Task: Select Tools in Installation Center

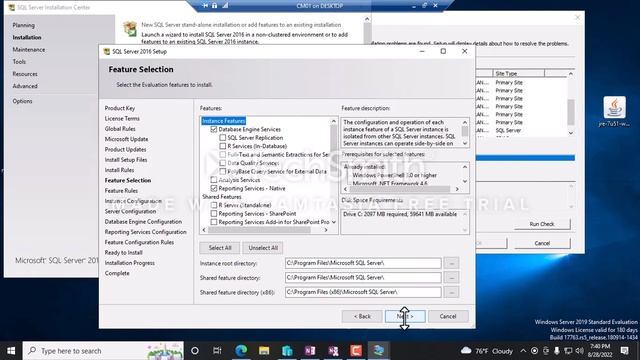Action: (19, 62)
